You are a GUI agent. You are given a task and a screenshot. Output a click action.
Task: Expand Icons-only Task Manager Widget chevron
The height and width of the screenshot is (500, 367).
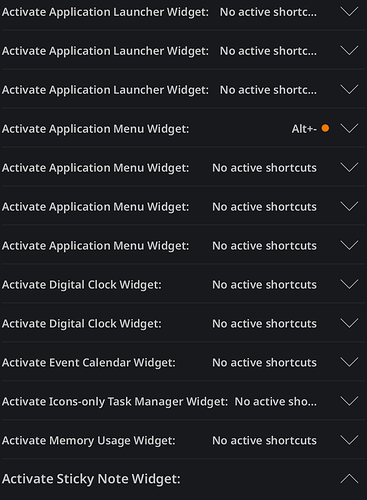(349, 401)
